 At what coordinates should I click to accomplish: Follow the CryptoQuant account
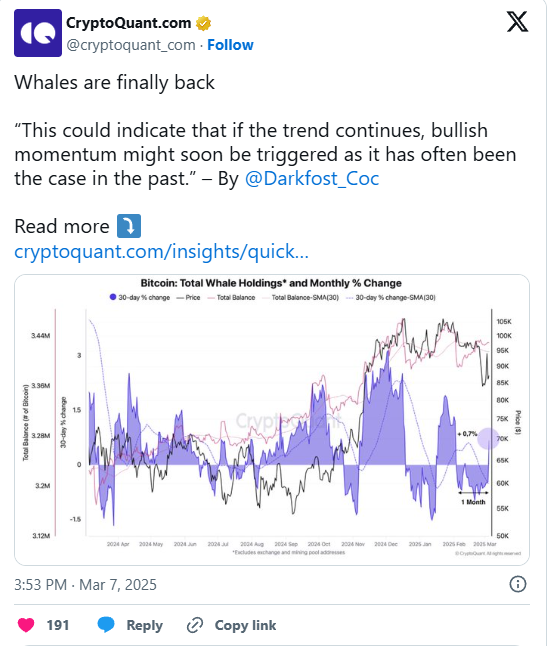[230, 45]
